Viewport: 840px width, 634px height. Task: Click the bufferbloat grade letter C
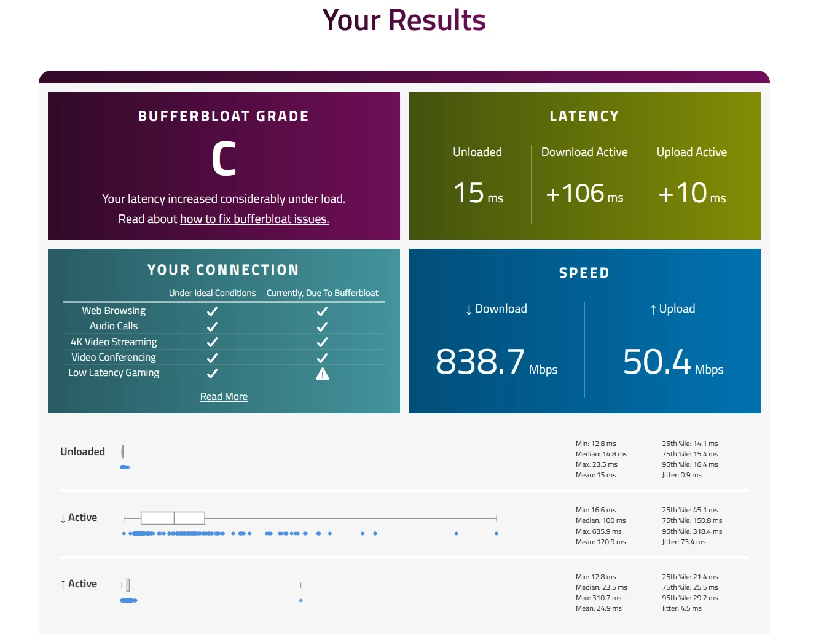(x=224, y=158)
